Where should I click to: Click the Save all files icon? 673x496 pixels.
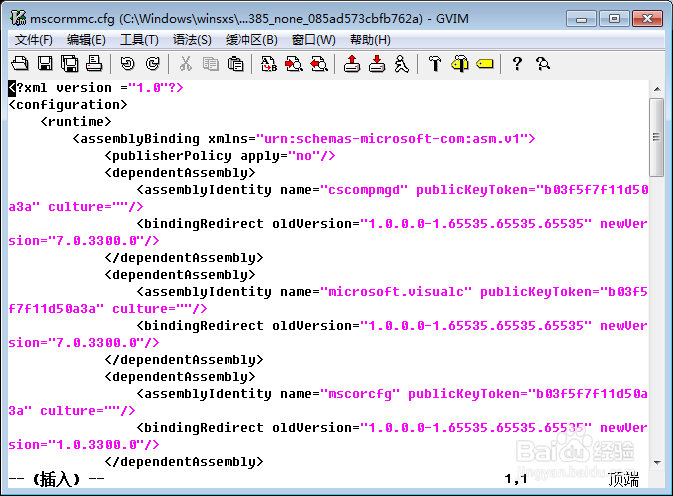tap(70, 64)
